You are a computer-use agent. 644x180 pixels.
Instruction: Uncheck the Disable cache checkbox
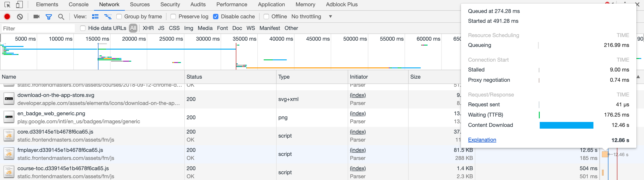(216, 17)
